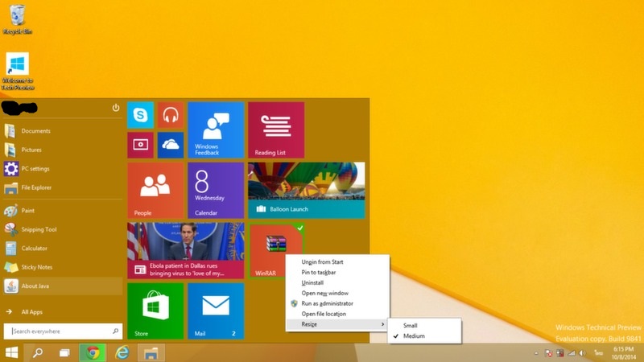Screen dimensions: 644x362
Task: Launch Sticky Notes
Action: point(63,267)
